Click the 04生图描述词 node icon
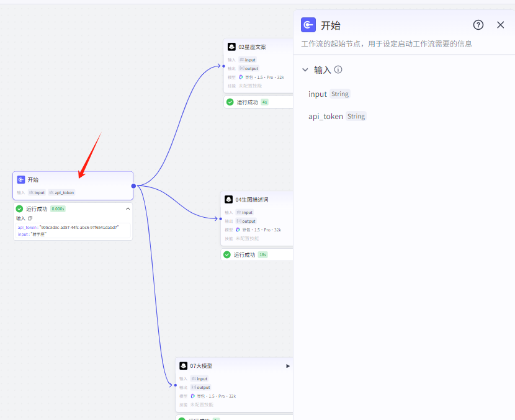Image resolution: width=515 pixels, height=420 pixels. [228, 199]
